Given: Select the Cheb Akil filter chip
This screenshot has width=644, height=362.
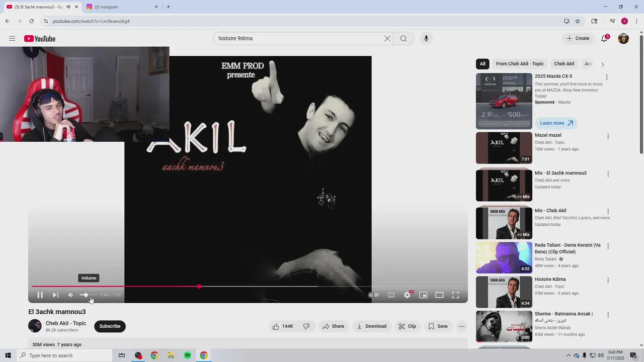Looking at the screenshot, I should (x=564, y=64).
